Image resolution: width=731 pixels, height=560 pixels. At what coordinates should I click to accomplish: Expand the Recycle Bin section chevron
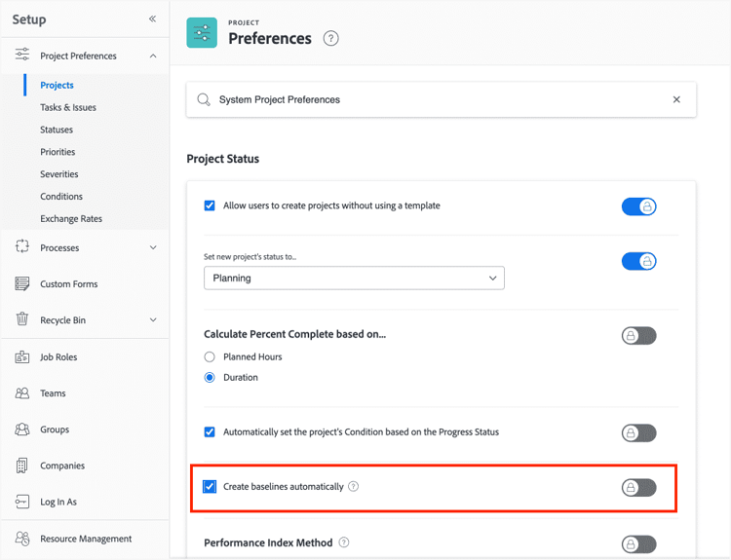pos(153,320)
